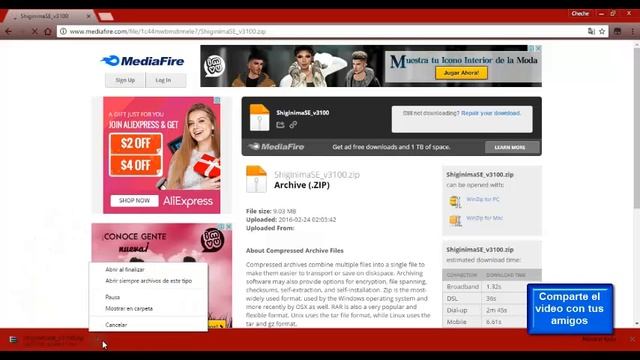Click the AliExpress ad image
This screenshot has width=640, height=360.
162,155
